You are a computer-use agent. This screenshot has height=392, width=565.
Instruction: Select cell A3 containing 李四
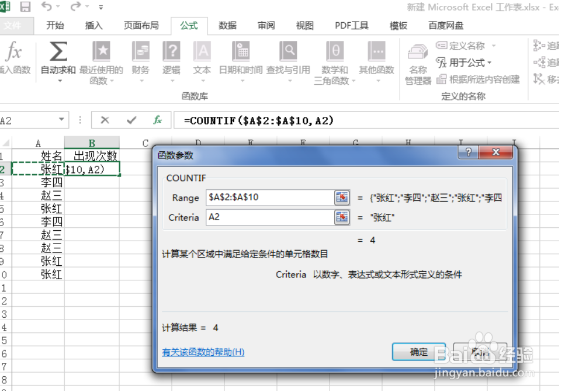[38, 182]
